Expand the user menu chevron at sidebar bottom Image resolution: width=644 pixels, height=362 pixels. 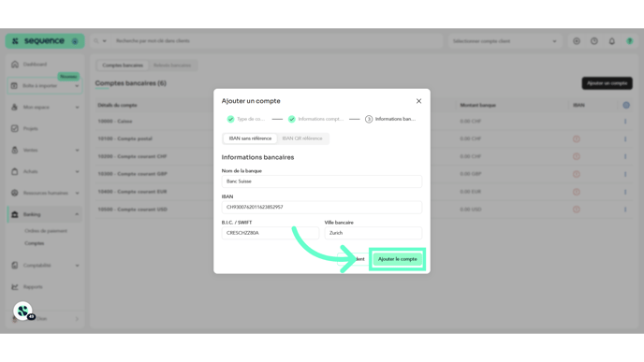point(77,319)
